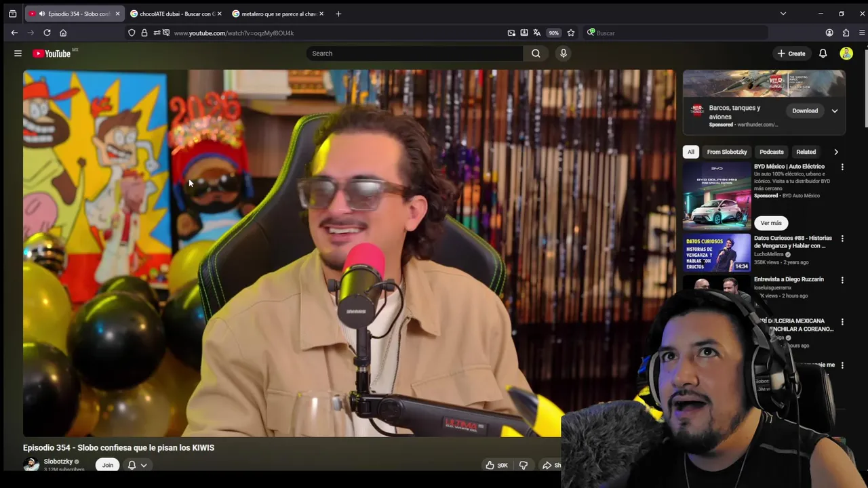Screen dimensions: 868x488
Task: Open the Datos Curiosos #88 title link
Action: click(x=793, y=242)
